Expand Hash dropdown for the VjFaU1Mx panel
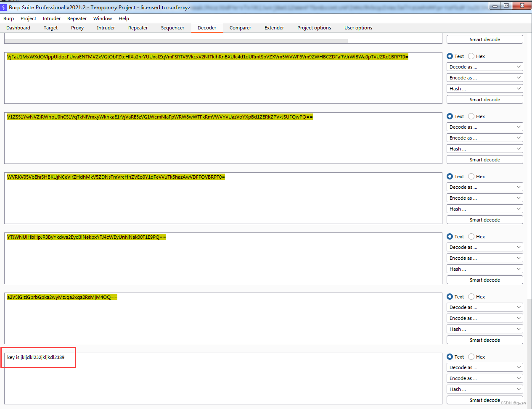Screen dimensions: 532x409 [x=485, y=89]
